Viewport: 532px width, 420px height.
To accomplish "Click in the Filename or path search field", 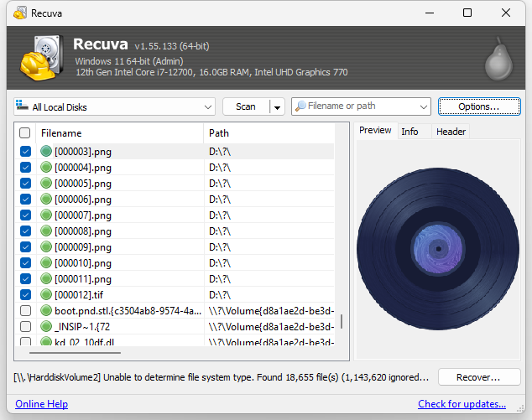I will tap(361, 106).
